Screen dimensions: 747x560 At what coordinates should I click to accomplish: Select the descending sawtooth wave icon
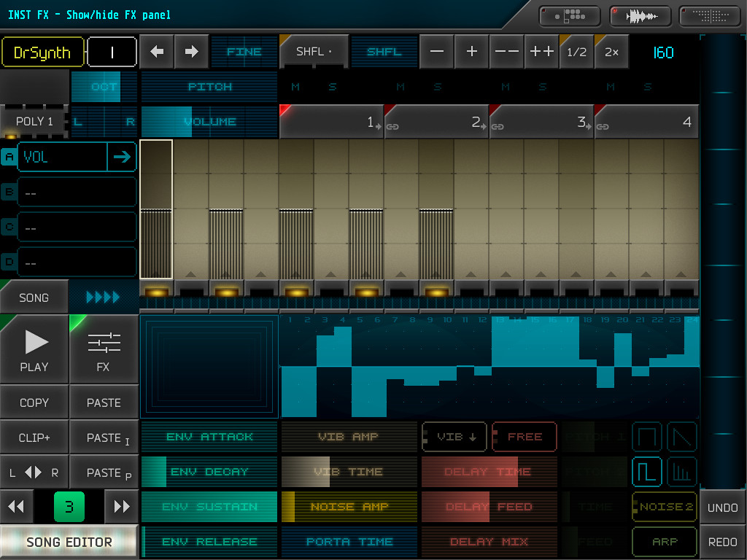coord(682,436)
